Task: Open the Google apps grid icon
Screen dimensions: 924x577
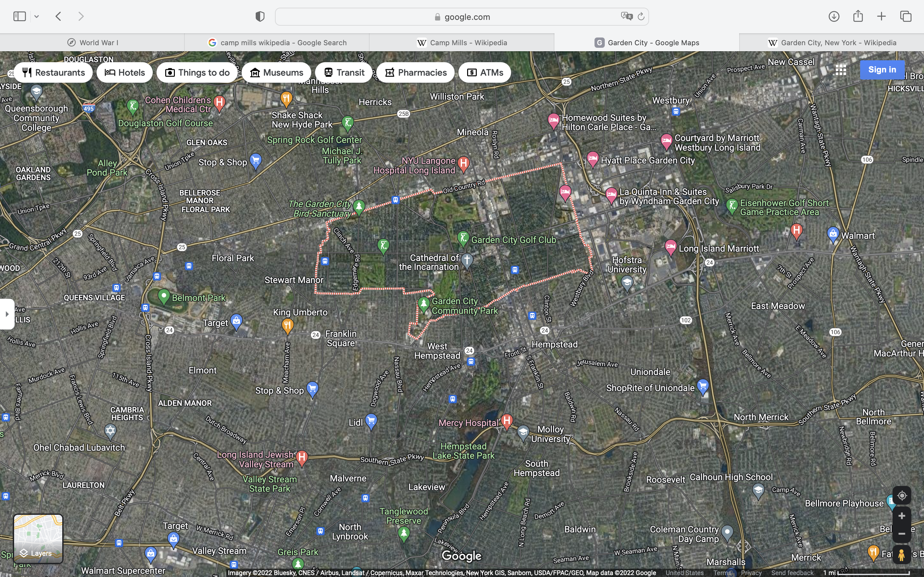Action: (840, 70)
